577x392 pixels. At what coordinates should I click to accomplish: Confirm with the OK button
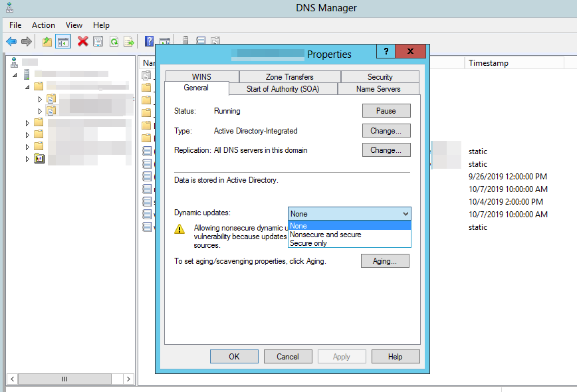(234, 356)
